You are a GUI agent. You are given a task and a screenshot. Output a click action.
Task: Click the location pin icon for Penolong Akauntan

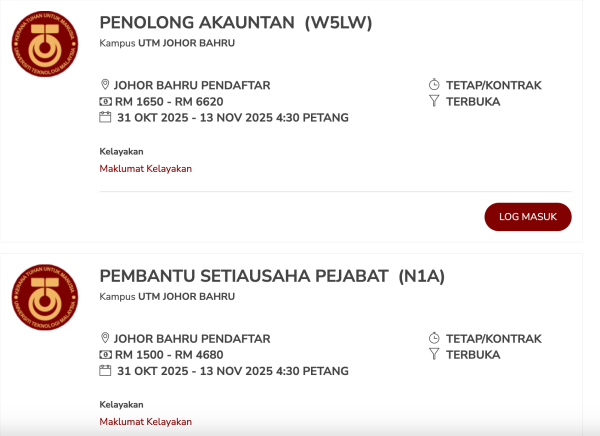(x=105, y=85)
